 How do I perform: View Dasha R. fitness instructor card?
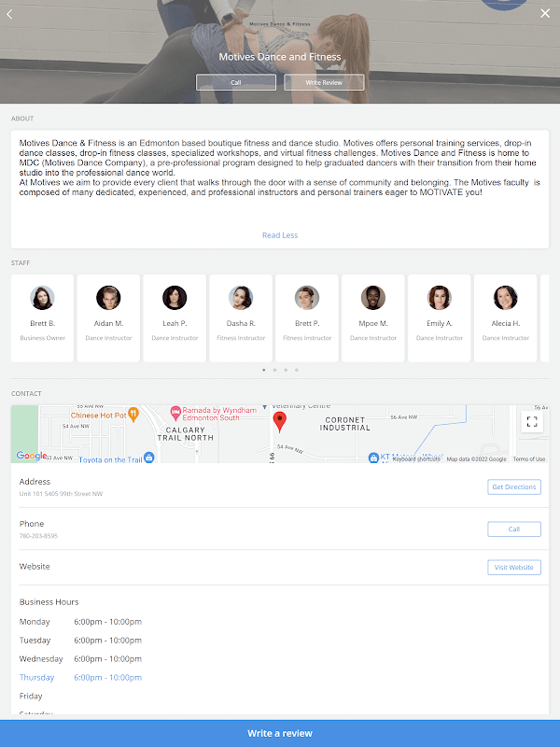[241, 318]
